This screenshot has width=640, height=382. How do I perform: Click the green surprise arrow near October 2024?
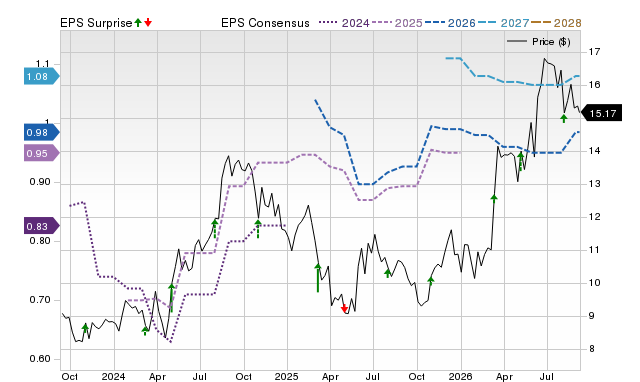pyautogui.click(x=258, y=229)
